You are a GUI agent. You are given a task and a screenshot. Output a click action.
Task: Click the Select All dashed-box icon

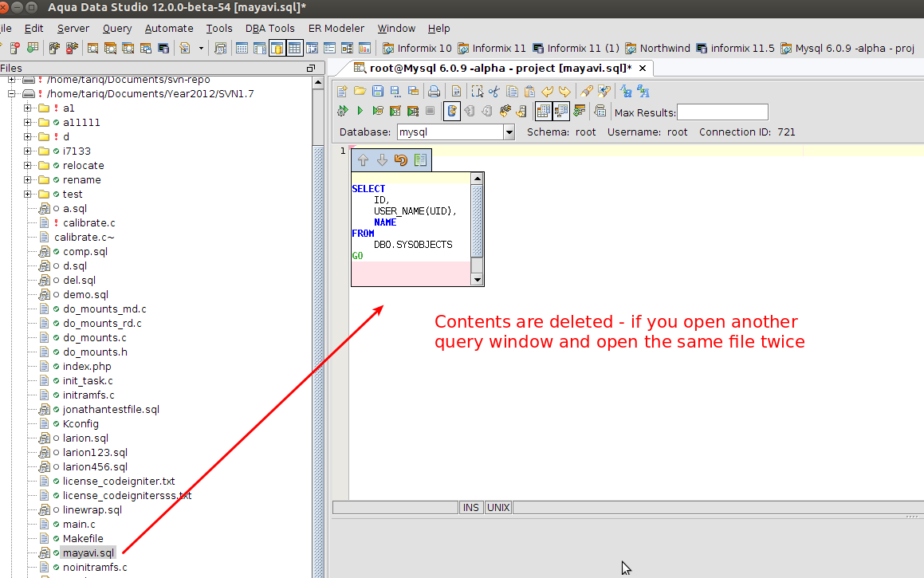(x=477, y=92)
